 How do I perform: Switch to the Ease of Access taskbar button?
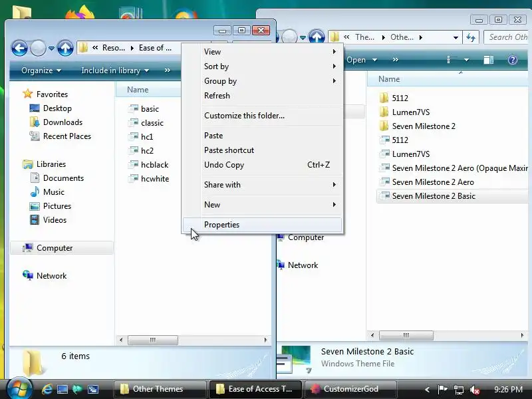coord(255,389)
